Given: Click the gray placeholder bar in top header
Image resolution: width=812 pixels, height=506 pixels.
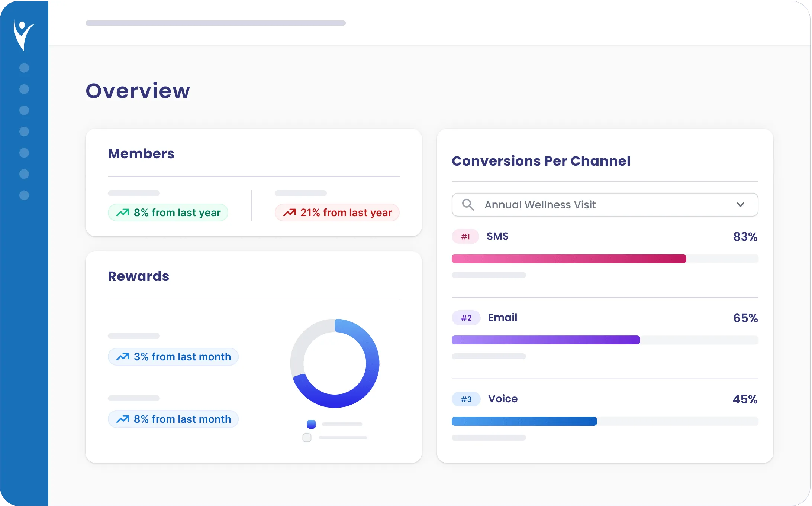Looking at the screenshot, I should click(x=216, y=23).
